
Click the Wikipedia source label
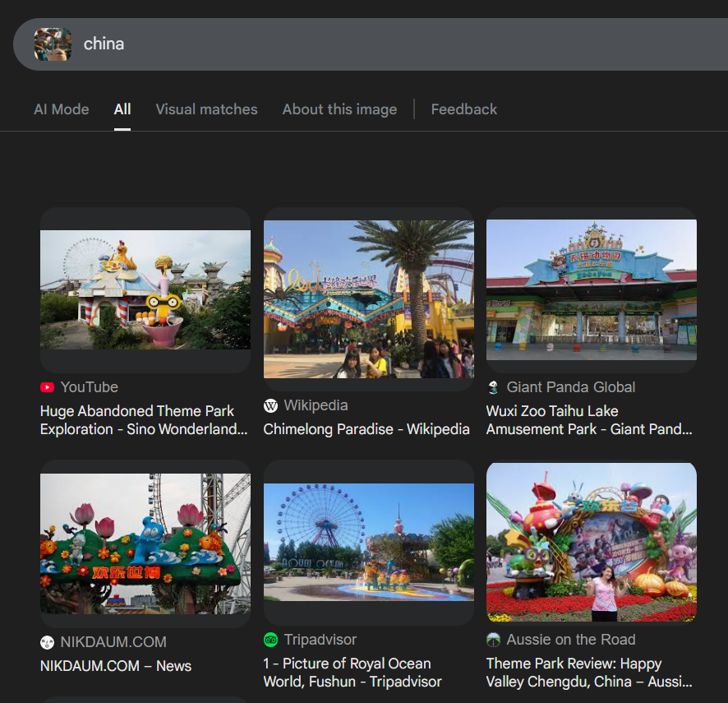pos(316,405)
